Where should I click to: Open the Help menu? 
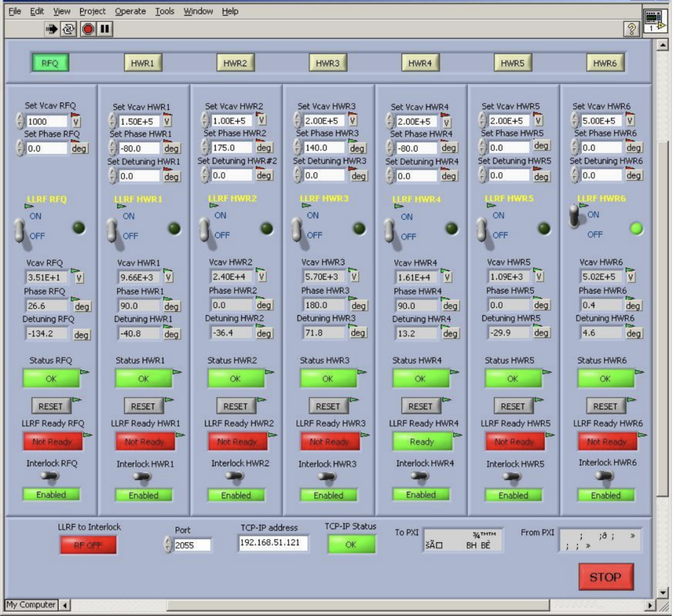click(x=230, y=11)
